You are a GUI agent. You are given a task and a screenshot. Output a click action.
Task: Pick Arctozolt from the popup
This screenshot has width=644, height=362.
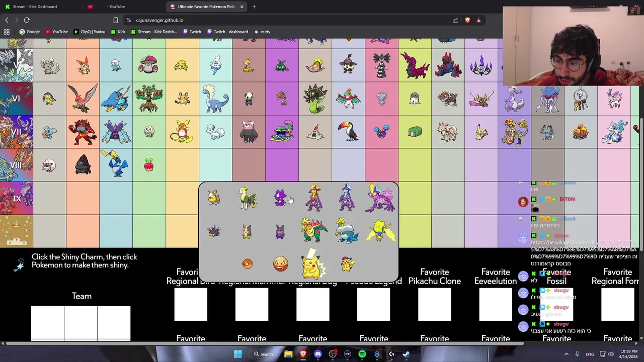347,230
